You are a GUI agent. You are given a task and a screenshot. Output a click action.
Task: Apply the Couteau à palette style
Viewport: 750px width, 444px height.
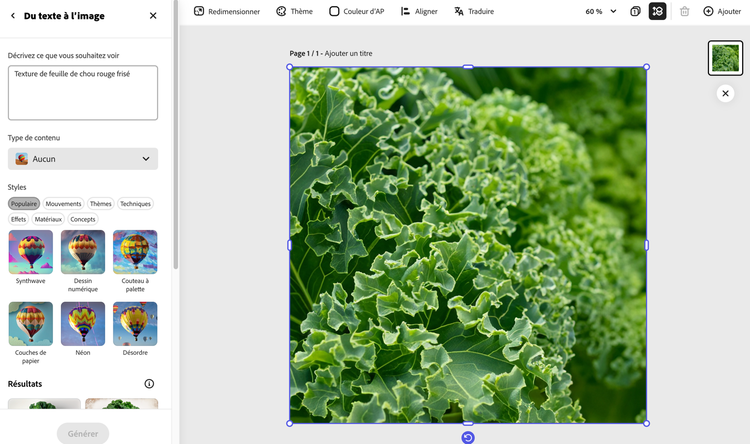135,252
